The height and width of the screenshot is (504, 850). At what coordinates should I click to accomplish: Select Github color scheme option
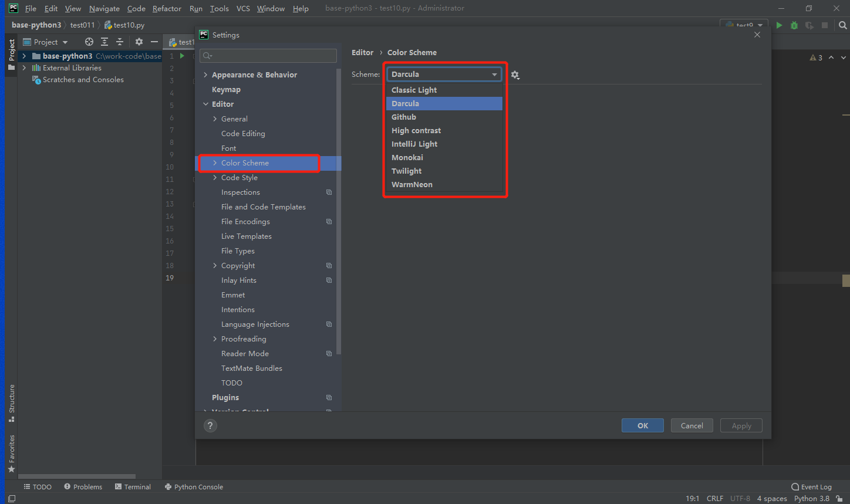[x=444, y=117]
